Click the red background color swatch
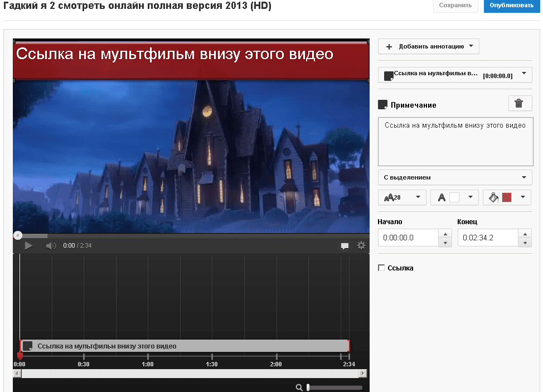The image size is (543, 392). pos(507,197)
